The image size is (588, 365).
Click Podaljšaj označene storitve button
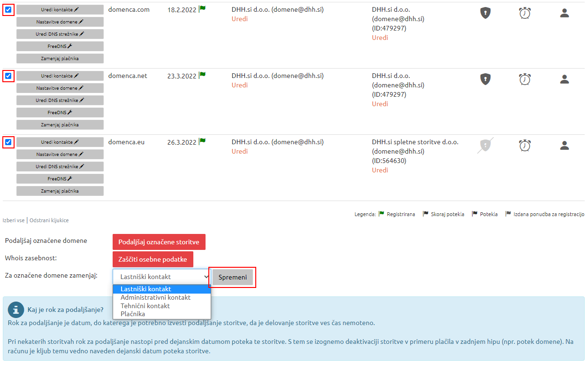(x=159, y=242)
